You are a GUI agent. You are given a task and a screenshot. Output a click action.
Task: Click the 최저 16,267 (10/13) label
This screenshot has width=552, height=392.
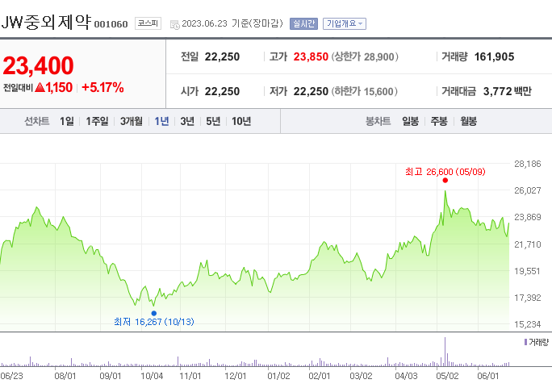(154, 322)
